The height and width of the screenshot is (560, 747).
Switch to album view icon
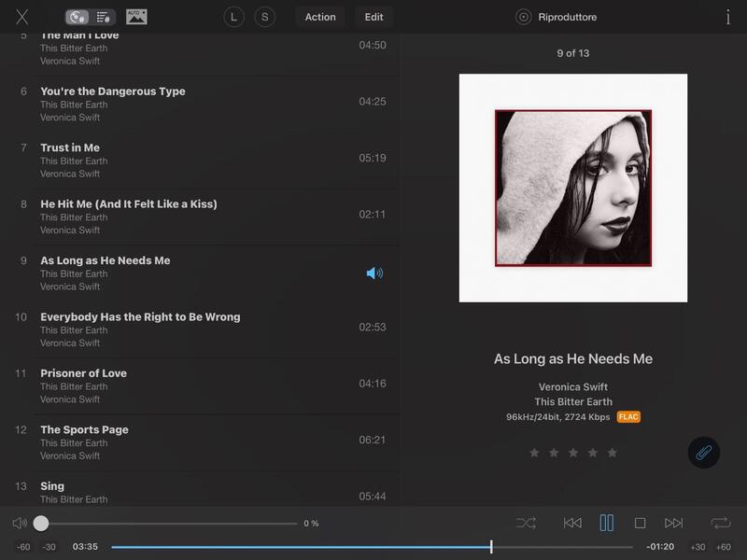[78, 17]
